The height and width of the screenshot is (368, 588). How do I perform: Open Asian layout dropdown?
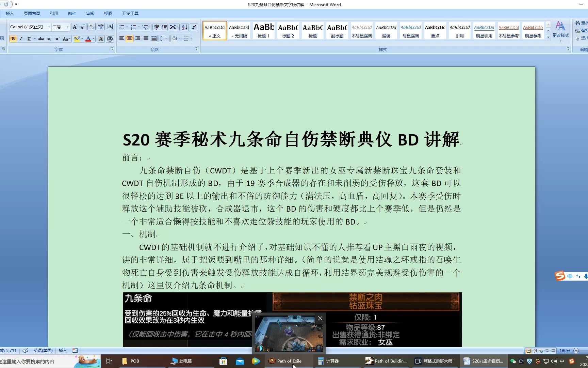(x=174, y=27)
